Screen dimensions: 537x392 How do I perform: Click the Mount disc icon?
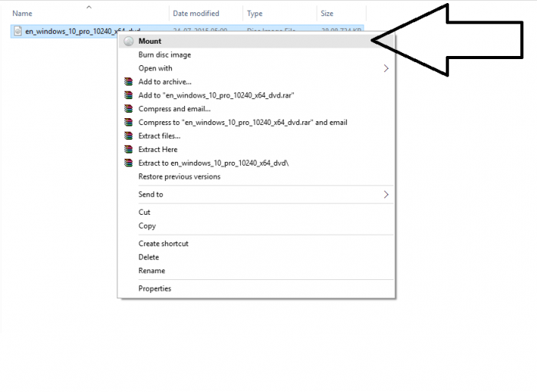(x=128, y=41)
